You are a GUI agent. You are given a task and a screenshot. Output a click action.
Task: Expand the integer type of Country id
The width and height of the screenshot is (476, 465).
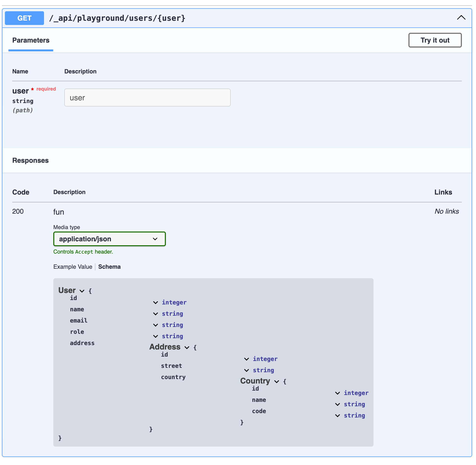[338, 393]
